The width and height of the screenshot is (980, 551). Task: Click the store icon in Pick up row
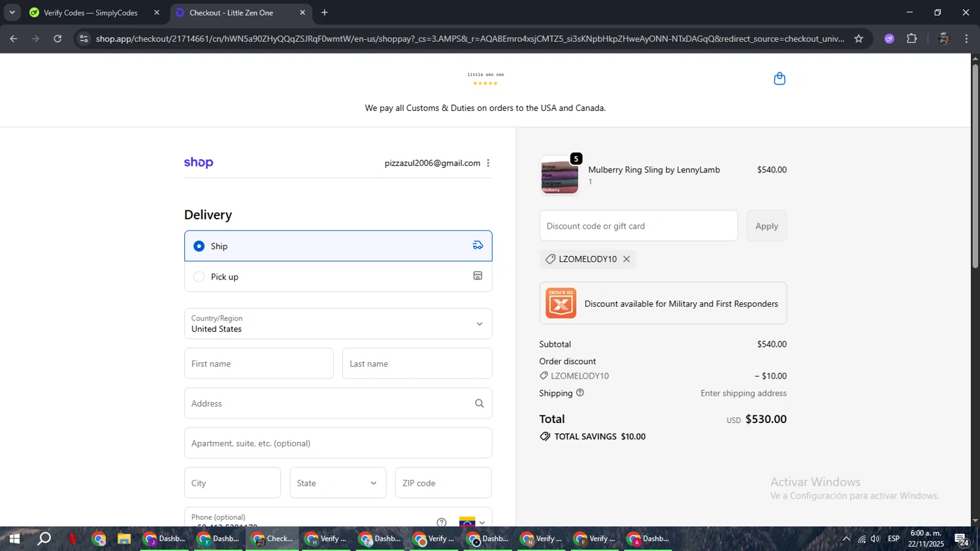(x=478, y=276)
